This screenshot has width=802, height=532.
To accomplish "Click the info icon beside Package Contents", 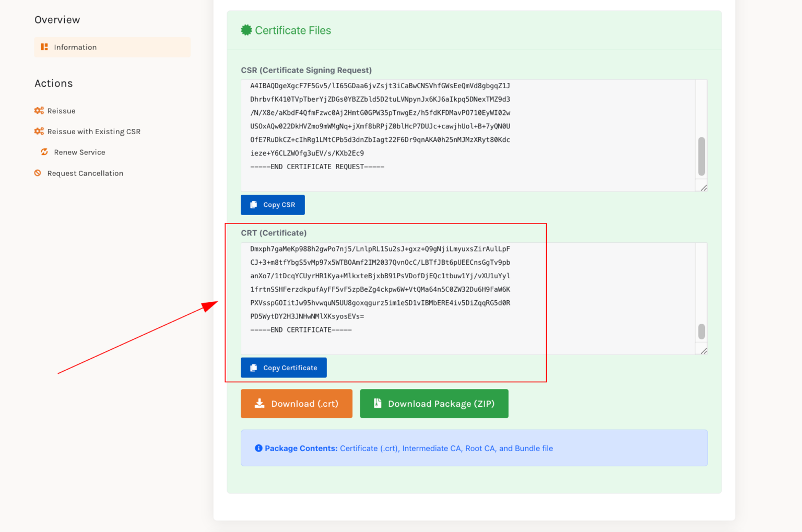I will coord(258,448).
